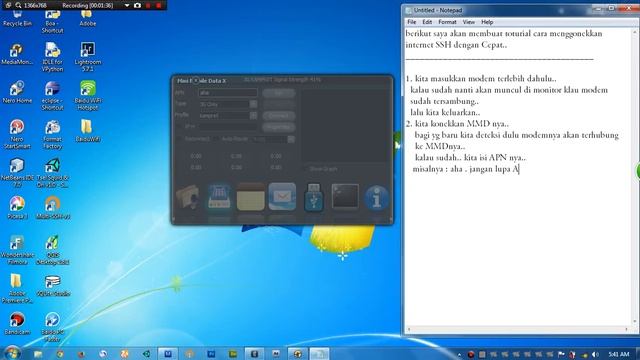Stop recording with the red stop button
The image size is (640, 360).
pos(158,5)
